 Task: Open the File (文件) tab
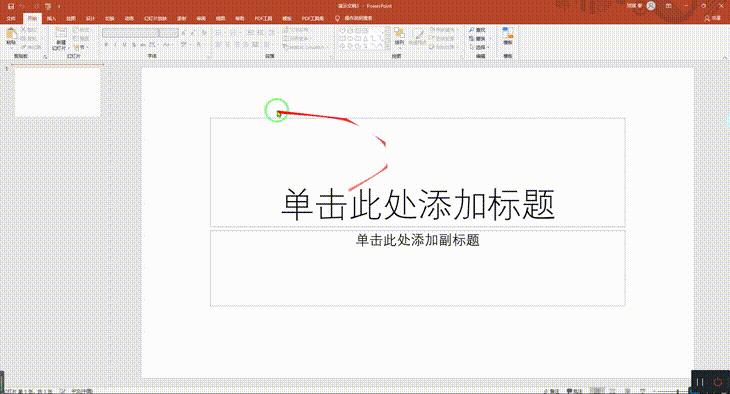(11, 18)
